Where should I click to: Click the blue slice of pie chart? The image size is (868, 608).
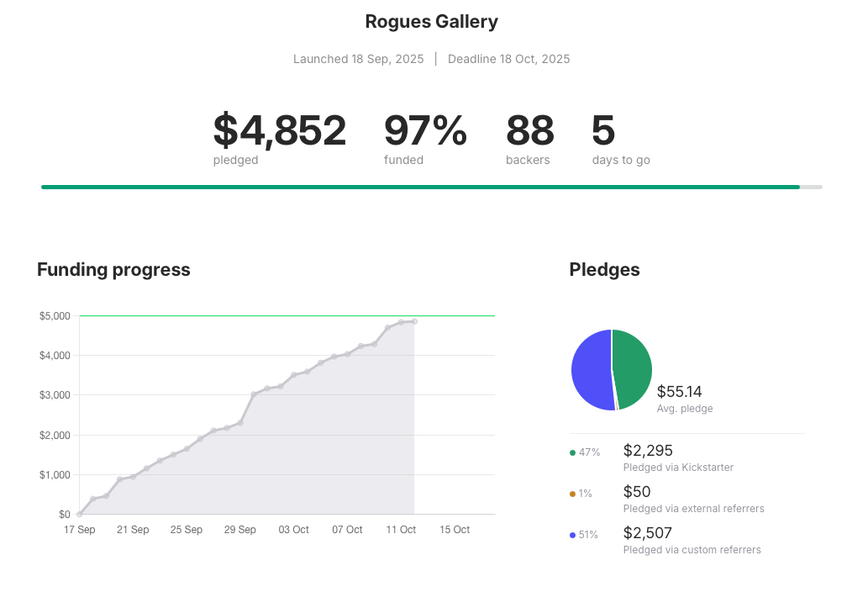[592, 370]
